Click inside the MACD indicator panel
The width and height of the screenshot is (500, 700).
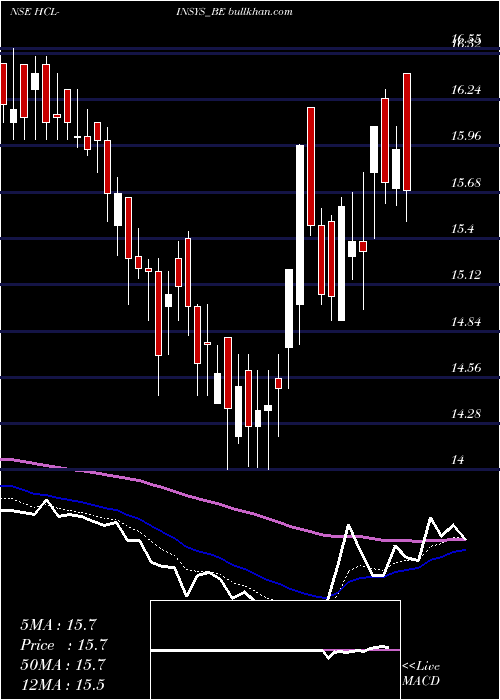pos(275,650)
